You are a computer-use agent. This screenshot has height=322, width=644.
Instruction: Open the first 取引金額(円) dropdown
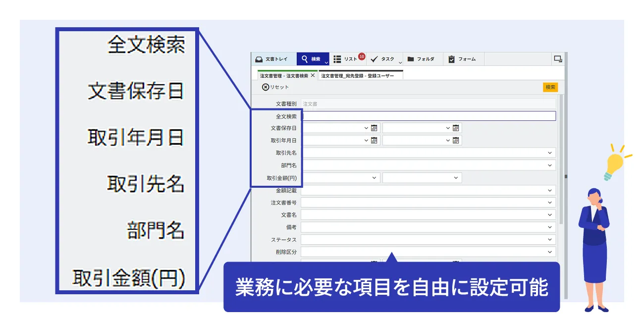click(x=374, y=177)
